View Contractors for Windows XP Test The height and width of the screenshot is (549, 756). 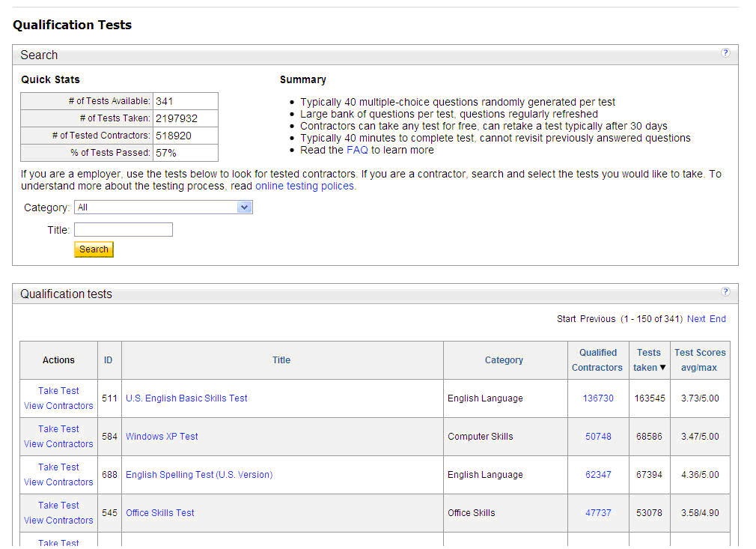tap(58, 444)
